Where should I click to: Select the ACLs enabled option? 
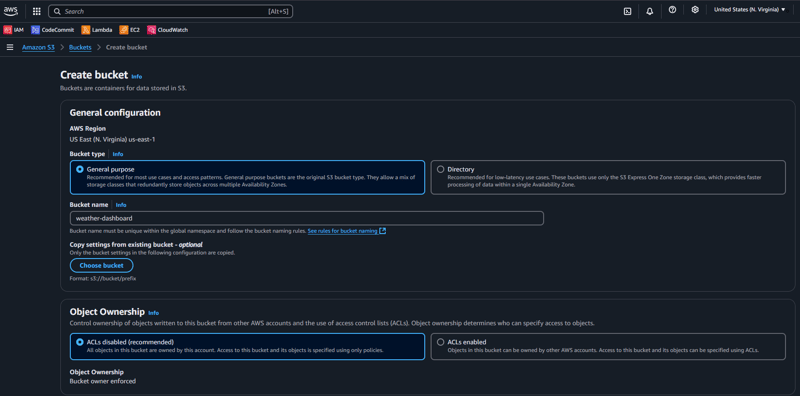click(608, 346)
